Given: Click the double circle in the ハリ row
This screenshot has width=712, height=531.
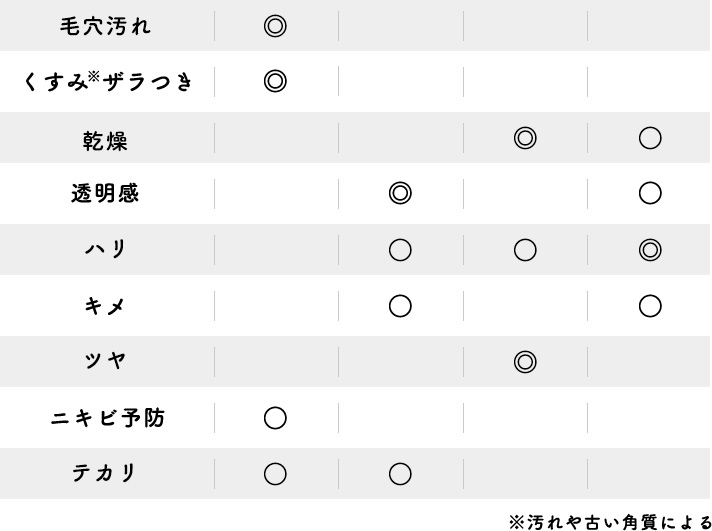Looking at the screenshot, I should [x=650, y=250].
